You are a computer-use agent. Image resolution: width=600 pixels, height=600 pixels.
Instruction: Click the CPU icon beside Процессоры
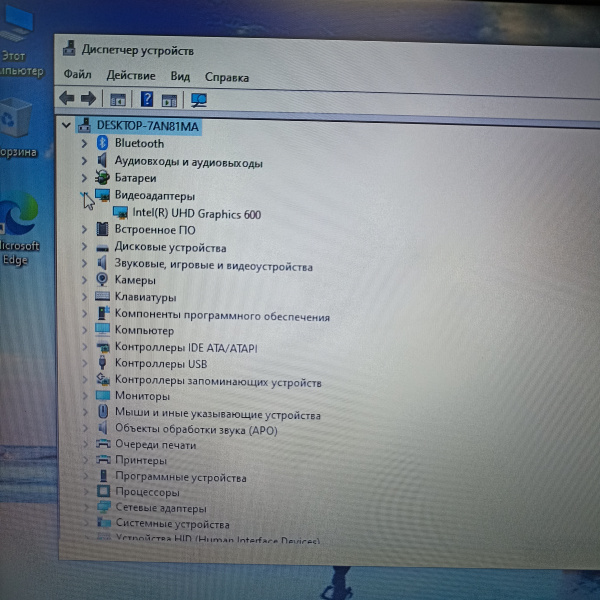103,491
